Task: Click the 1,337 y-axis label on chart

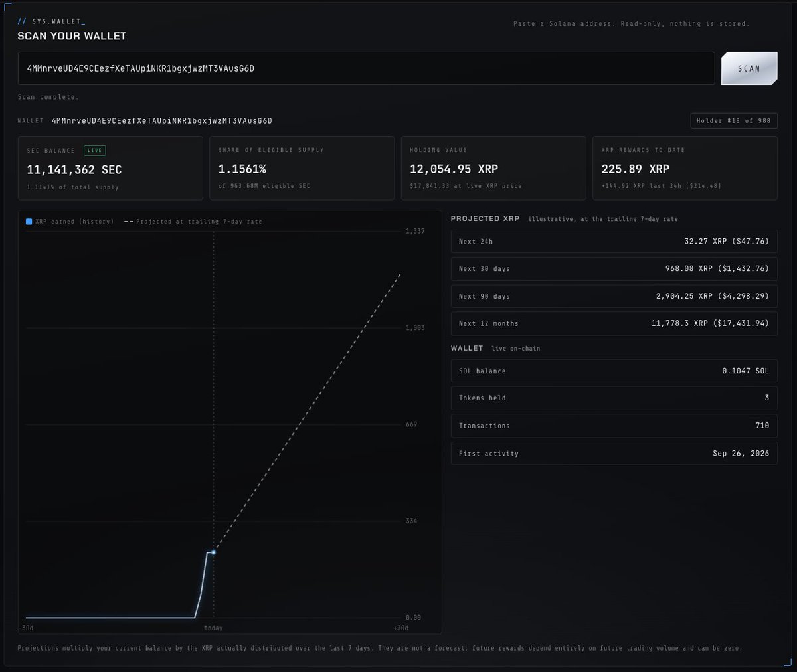Action: coord(415,231)
